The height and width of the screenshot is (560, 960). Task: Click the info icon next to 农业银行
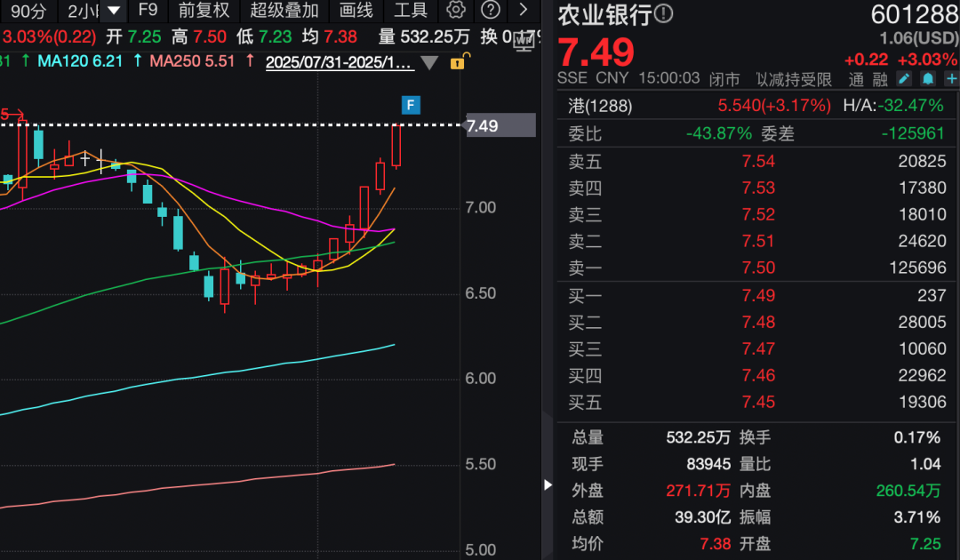[663, 13]
